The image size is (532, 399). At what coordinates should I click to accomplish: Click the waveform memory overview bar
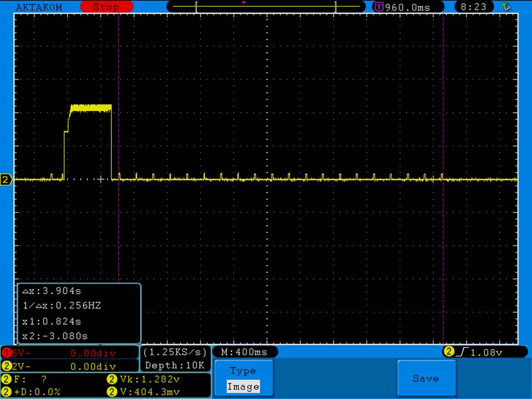point(267,7)
